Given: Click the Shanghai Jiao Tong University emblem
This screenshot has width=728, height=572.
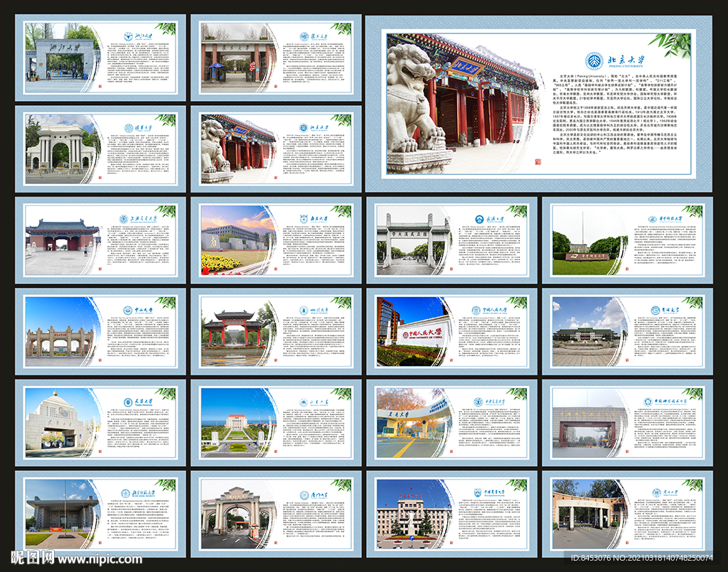Looking at the screenshot, I should [x=124, y=219].
